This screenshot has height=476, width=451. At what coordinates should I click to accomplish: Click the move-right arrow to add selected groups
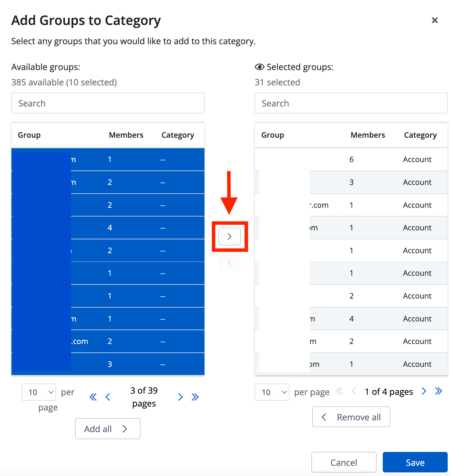click(x=229, y=237)
